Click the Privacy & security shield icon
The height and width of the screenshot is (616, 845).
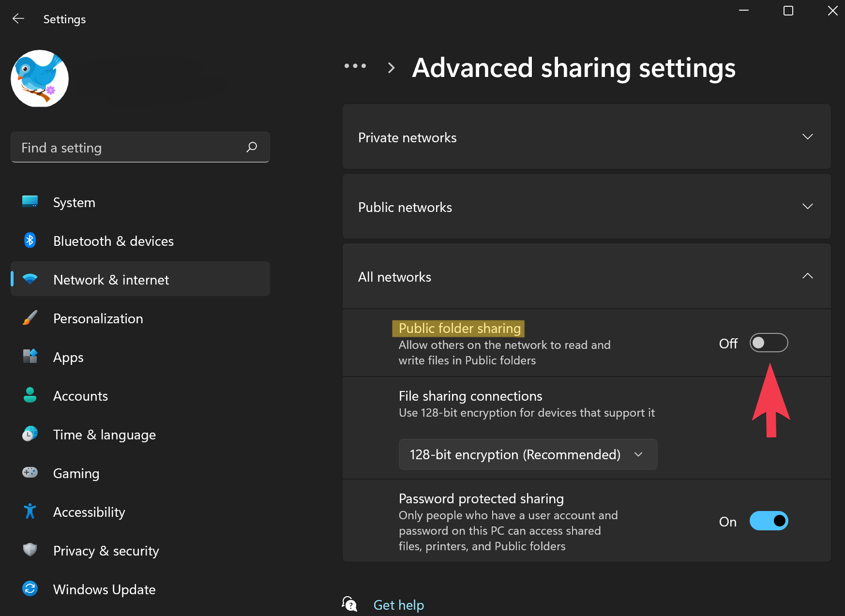(30, 550)
